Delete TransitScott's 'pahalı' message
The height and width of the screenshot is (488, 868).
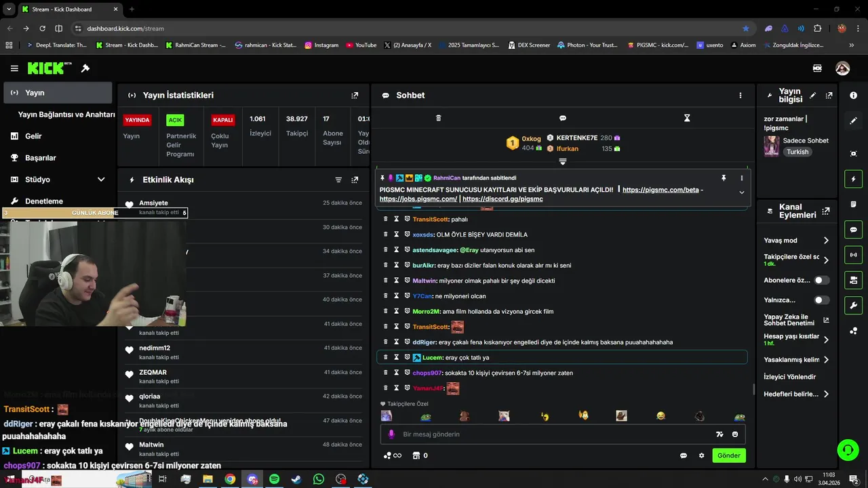tap(386, 219)
